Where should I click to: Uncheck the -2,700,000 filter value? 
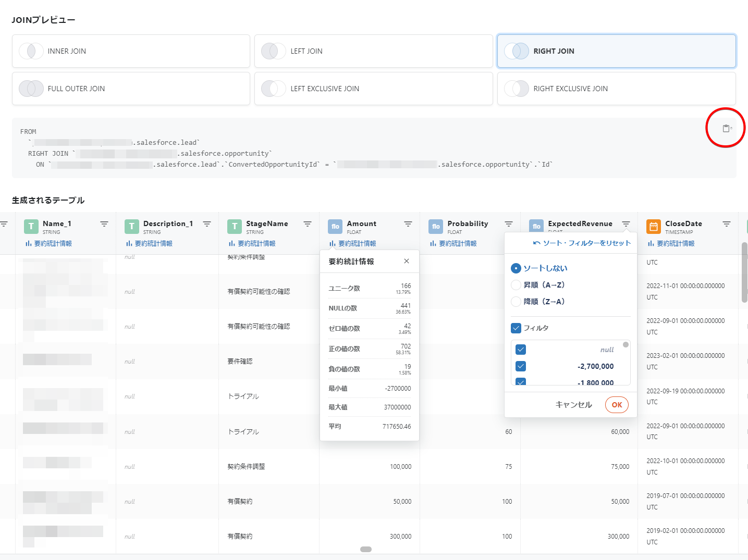521,366
